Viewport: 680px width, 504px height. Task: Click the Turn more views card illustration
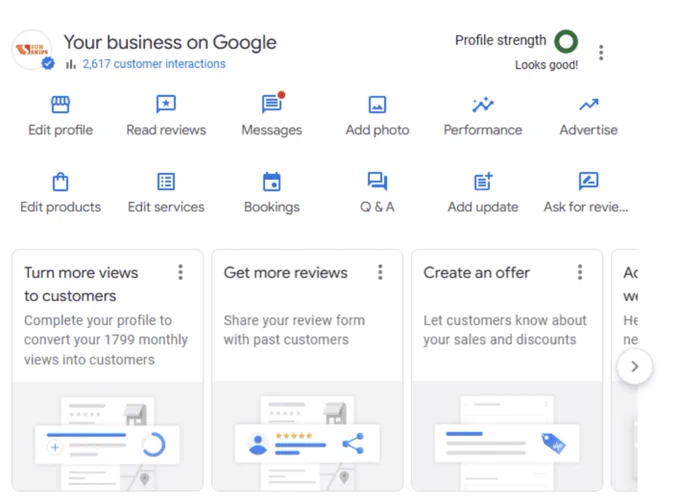pos(108,436)
